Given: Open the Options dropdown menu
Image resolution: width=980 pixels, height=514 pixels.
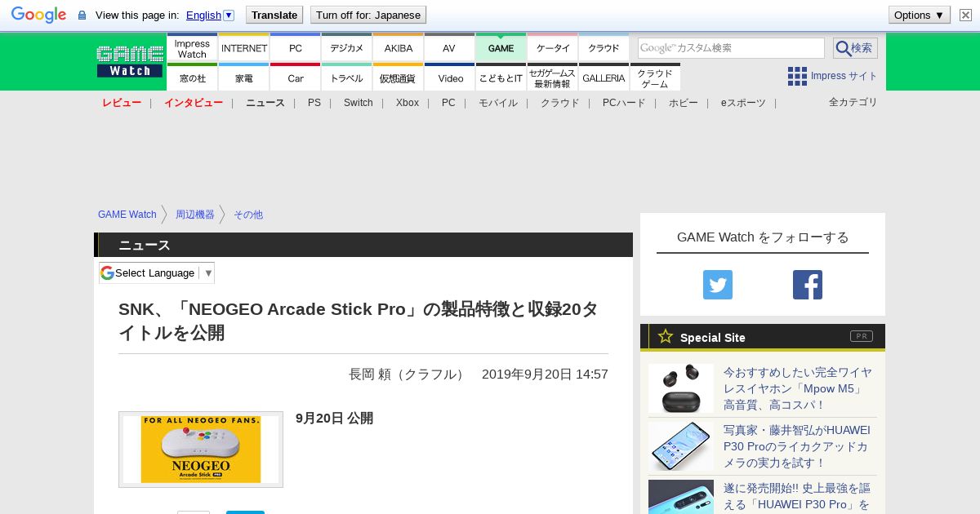Looking at the screenshot, I should [920, 15].
